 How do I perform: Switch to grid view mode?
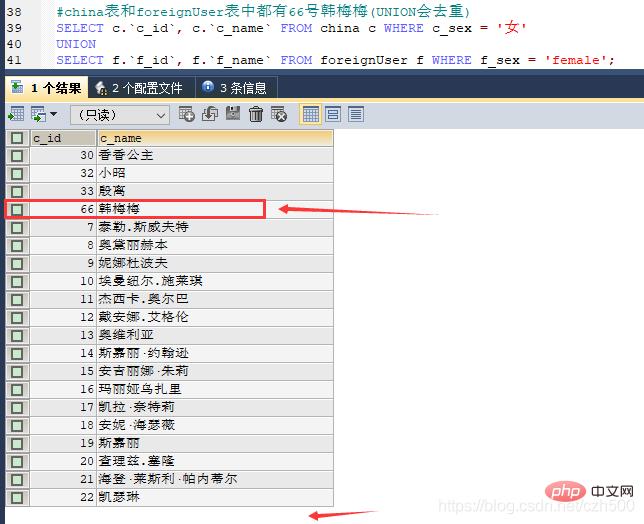311,115
